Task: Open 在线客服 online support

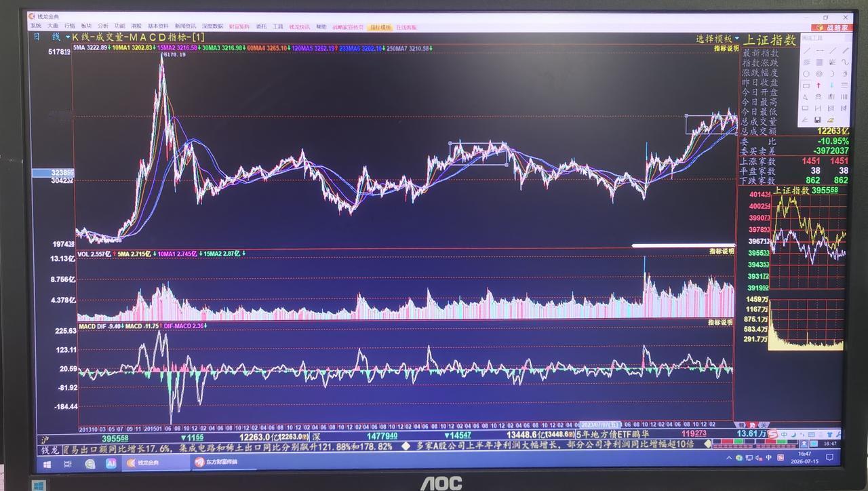Action: point(405,27)
